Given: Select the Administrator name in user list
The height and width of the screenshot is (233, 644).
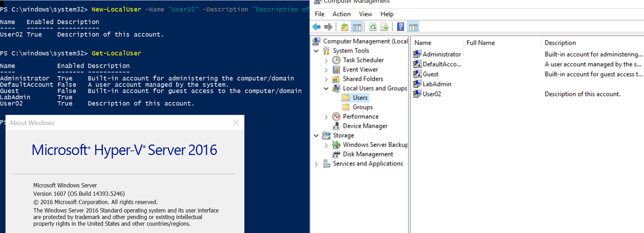Looking at the screenshot, I should pyautogui.click(x=442, y=54).
